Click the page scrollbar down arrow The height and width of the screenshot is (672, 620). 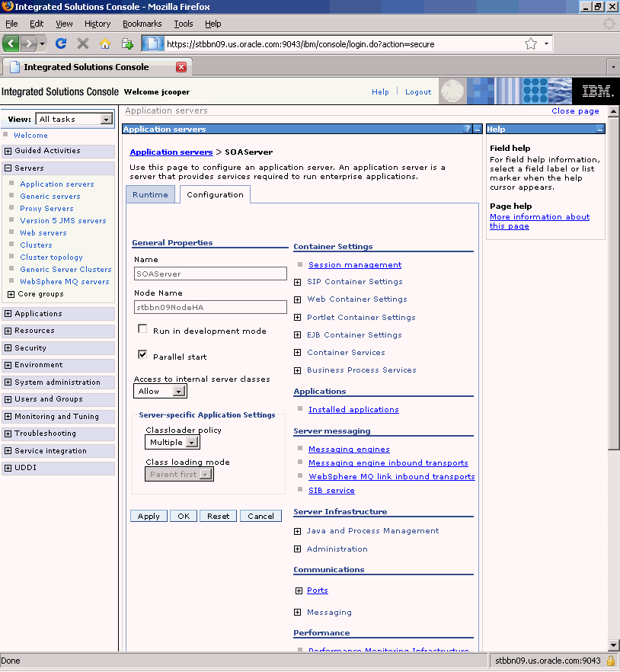(614, 645)
